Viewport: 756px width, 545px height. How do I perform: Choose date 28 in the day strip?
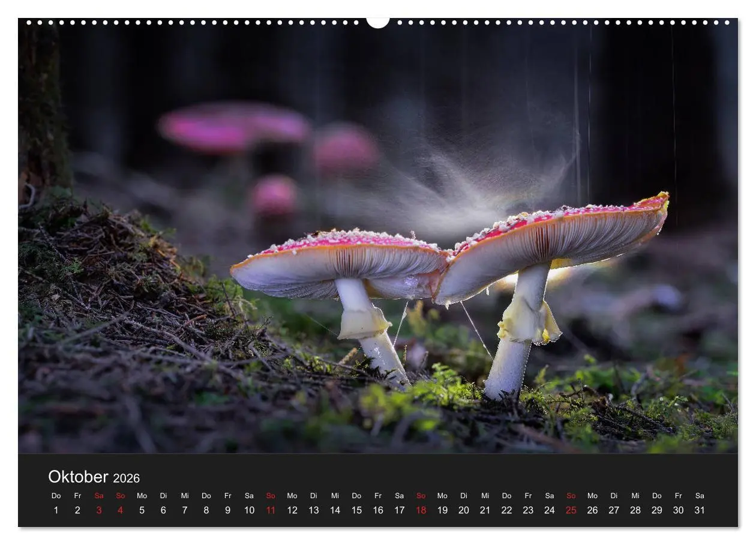(635, 510)
